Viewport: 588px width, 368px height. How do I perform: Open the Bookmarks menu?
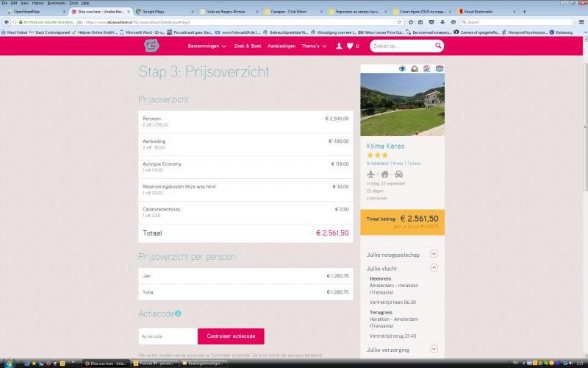coord(57,3)
